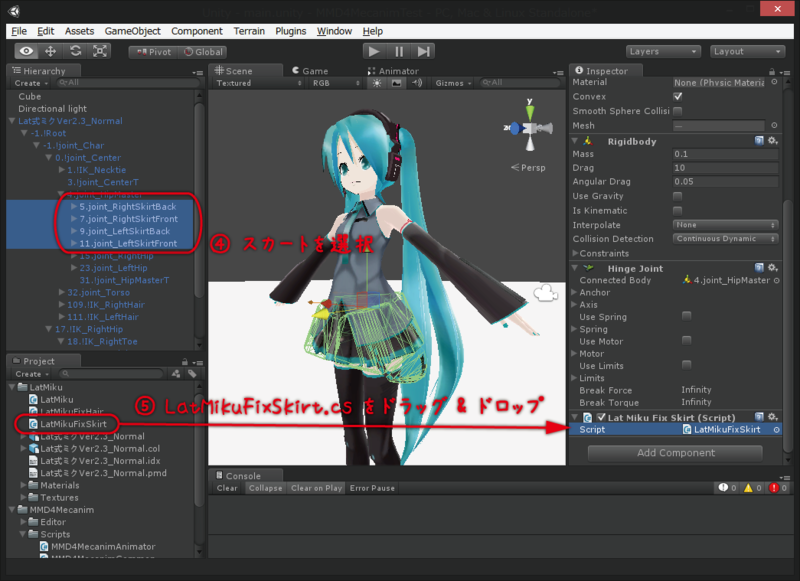This screenshot has width=800, height=581.
Task: Enable Use Gravity checkbox
Action: (x=678, y=196)
